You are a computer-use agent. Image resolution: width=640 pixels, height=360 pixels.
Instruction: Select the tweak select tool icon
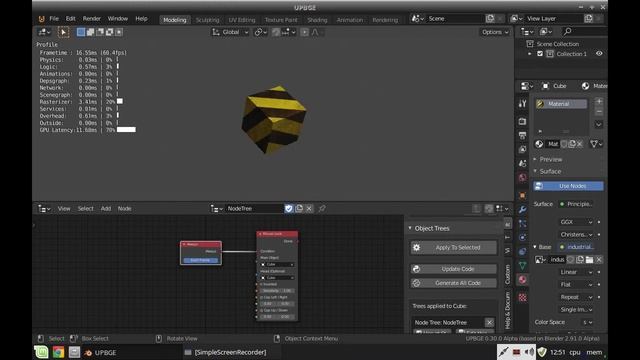(x=63, y=32)
